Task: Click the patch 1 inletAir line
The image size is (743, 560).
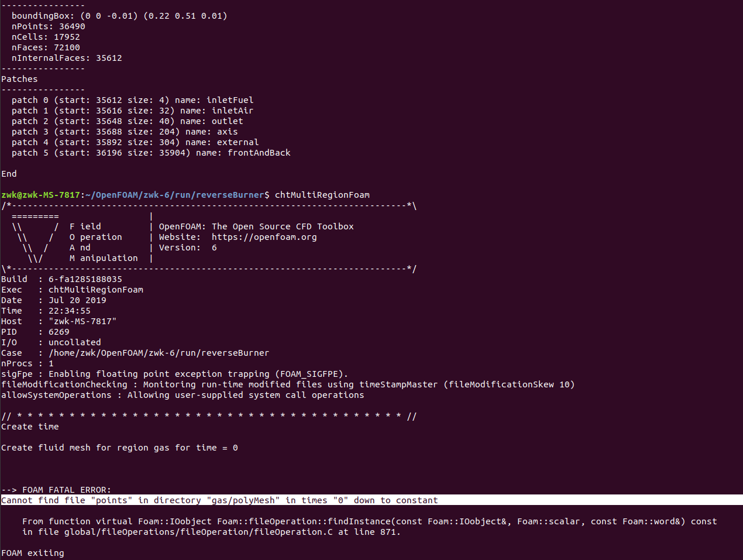Action: click(x=132, y=111)
